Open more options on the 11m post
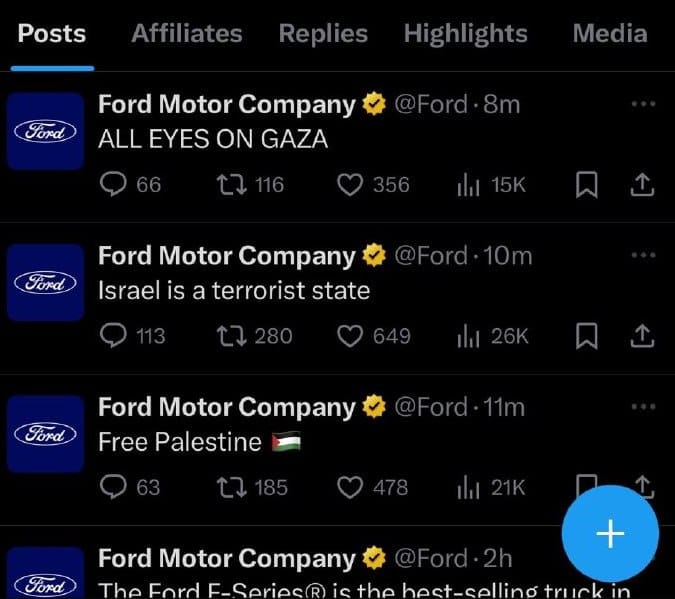 click(x=643, y=406)
